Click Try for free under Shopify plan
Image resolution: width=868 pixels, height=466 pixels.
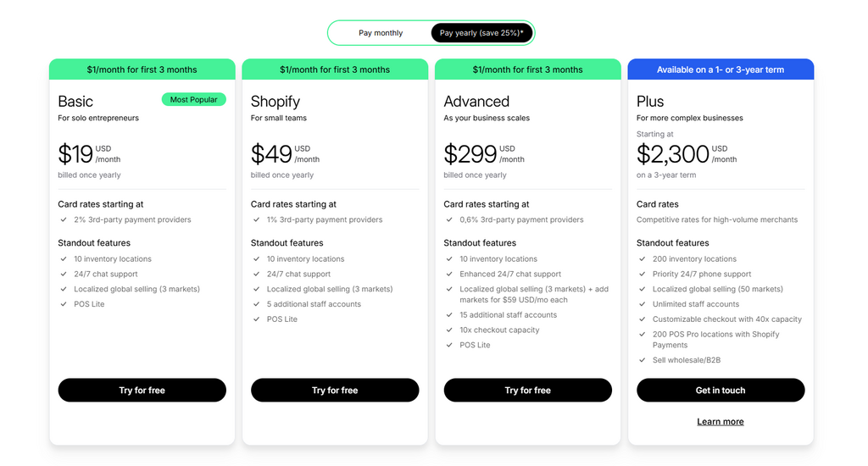[335, 391]
